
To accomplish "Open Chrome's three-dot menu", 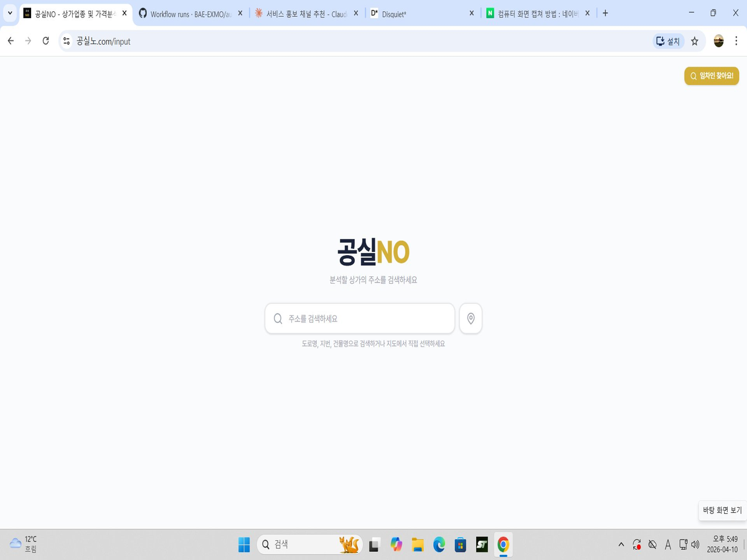I will tap(736, 41).
